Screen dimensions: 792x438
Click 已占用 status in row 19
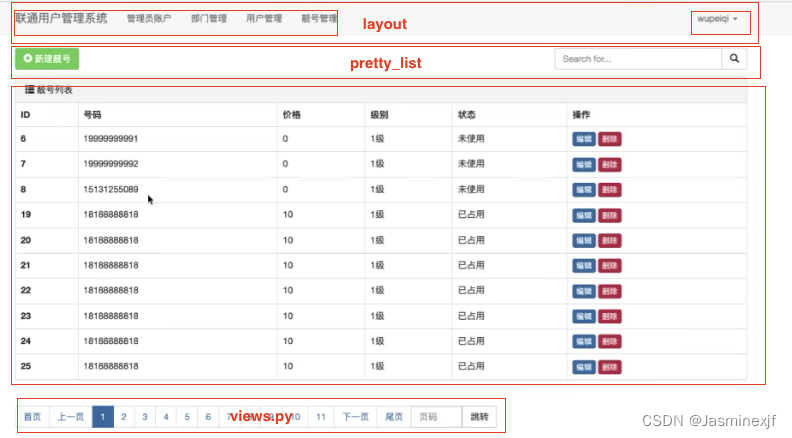[471, 215]
